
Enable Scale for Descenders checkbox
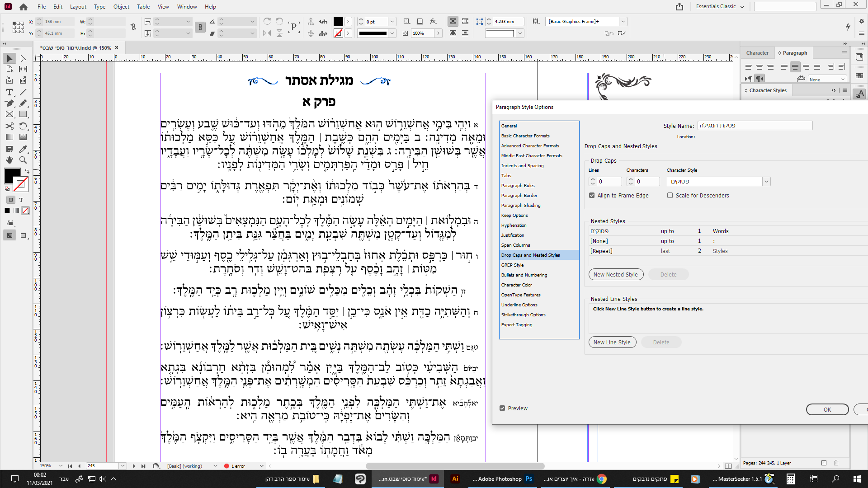click(x=670, y=195)
